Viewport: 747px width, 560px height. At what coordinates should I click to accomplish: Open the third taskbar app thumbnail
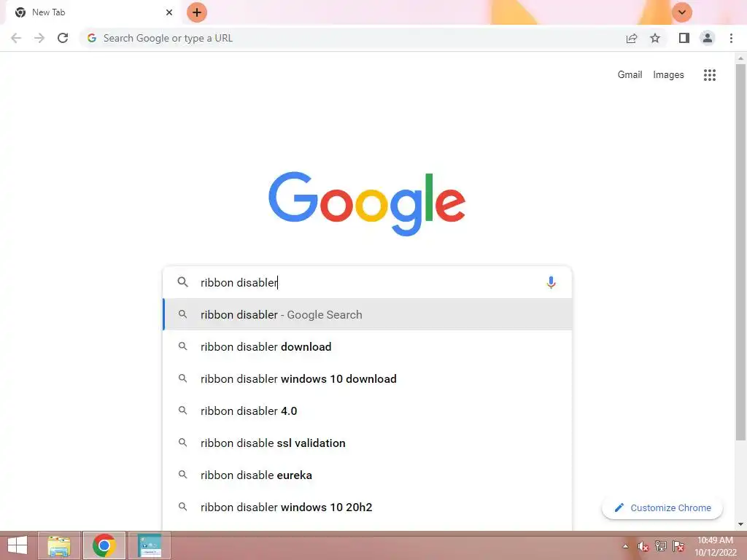coord(150,545)
